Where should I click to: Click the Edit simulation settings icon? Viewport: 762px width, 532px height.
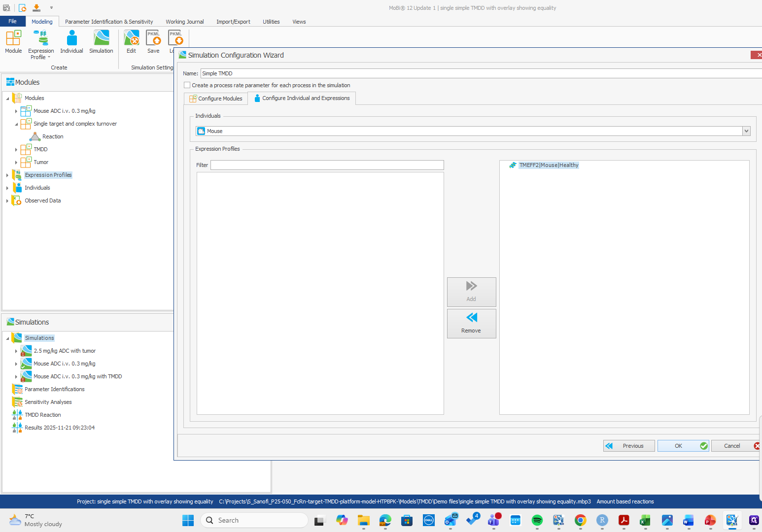pos(131,38)
